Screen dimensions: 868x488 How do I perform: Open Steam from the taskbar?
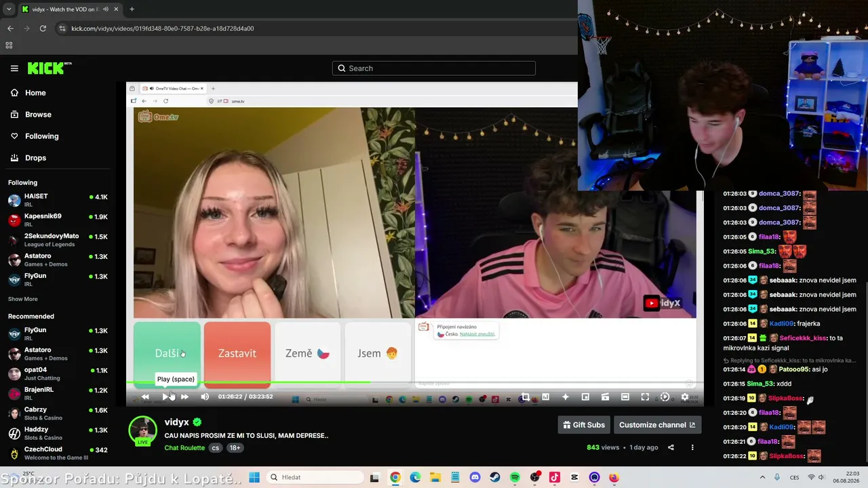pyautogui.click(x=495, y=478)
